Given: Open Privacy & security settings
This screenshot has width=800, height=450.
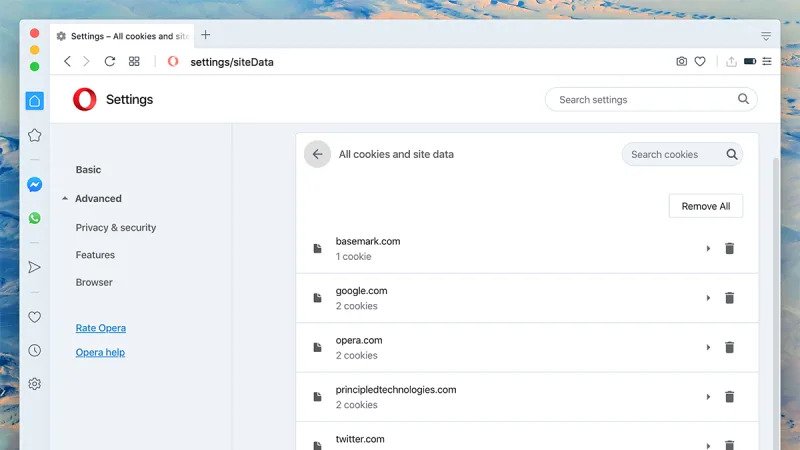Looking at the screenshot, I should 116,228.
